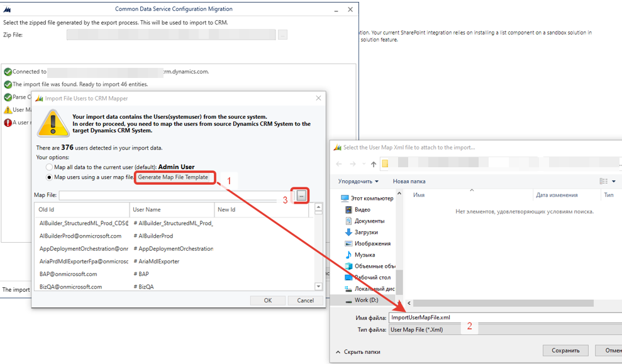Click the Zip File path field
The image size is (622, 364).
[171, 35]
